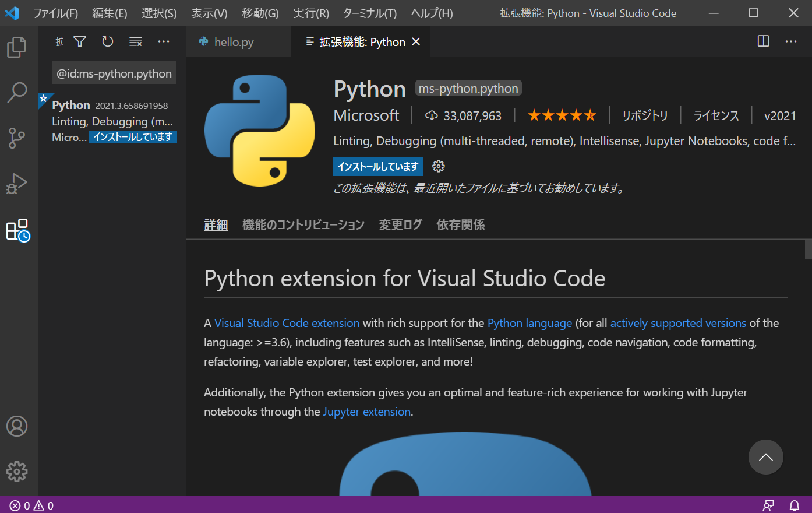The width and height of the screenshot is (812, 513).
Task: Open the gear settings for the Python extension
Action: 438,166
